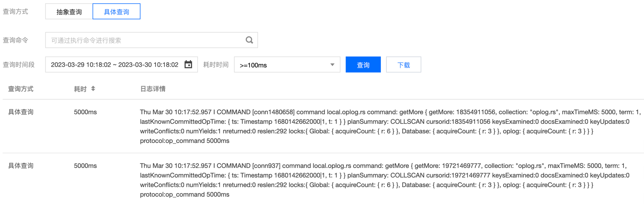Click the 查询时间段 label
The height and width of the screenshot is (204, 644).
pos(19,65)
